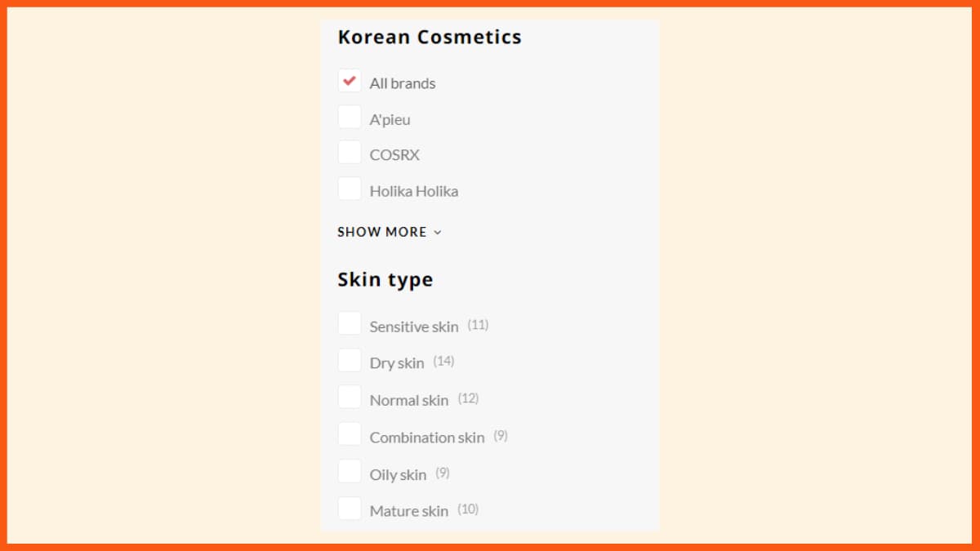
Task: Enable the COSRX brand checkbox
Action: click(x=350, y=153)
